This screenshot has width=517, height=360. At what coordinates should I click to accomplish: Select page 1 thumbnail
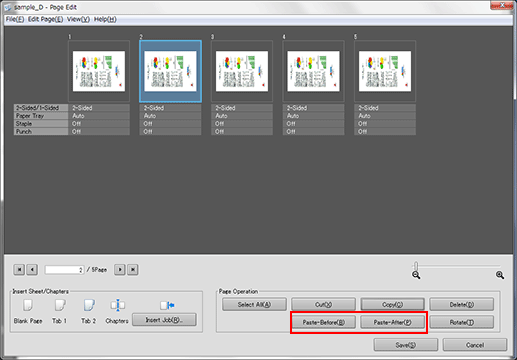(x=99, y=71)
